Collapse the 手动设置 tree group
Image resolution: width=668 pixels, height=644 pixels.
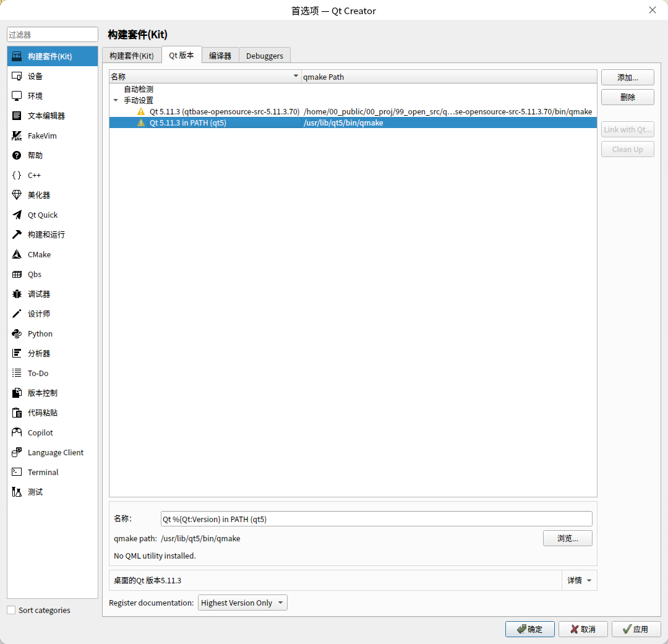[116, 101]
